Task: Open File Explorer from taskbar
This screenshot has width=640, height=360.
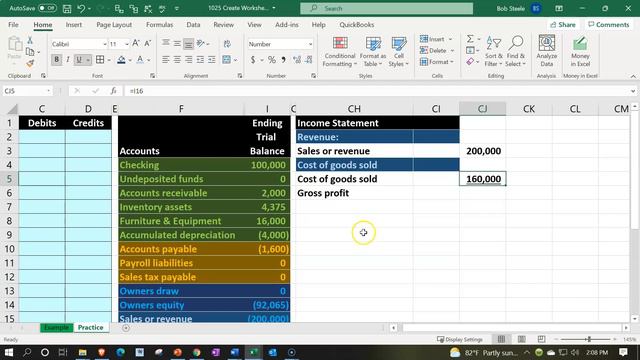Action: click(x=82, y=352)
